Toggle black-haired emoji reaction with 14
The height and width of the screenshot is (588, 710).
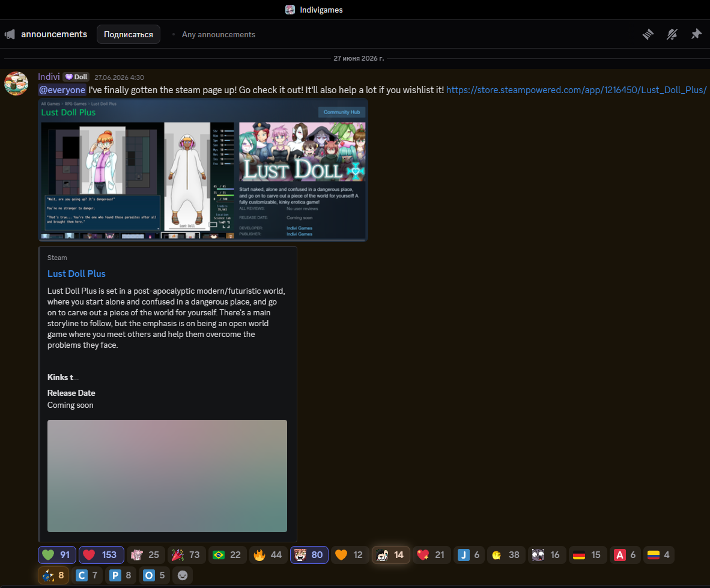point(391,555)
